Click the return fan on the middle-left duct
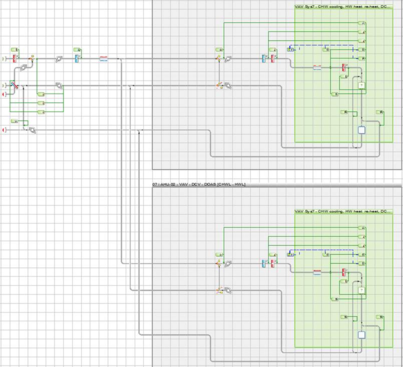 click(x=59, y=86)
